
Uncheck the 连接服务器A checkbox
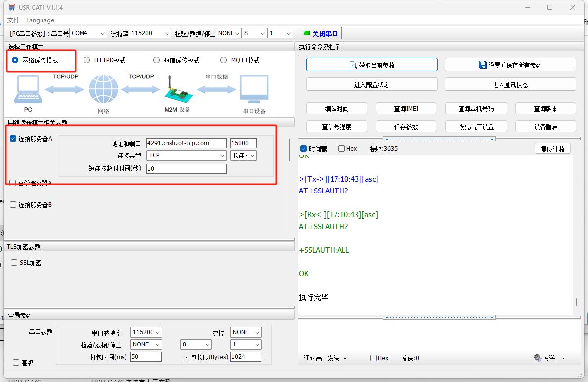[13, 139]
